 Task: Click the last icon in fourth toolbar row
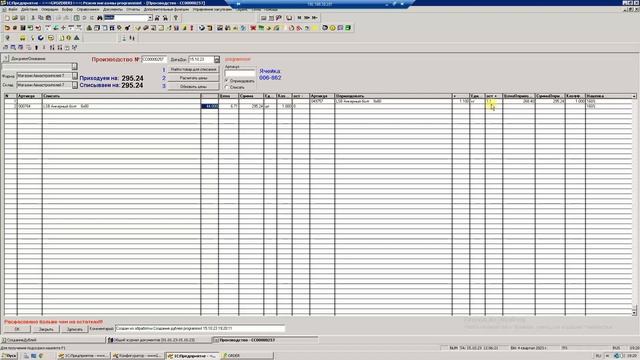[75, 47]
